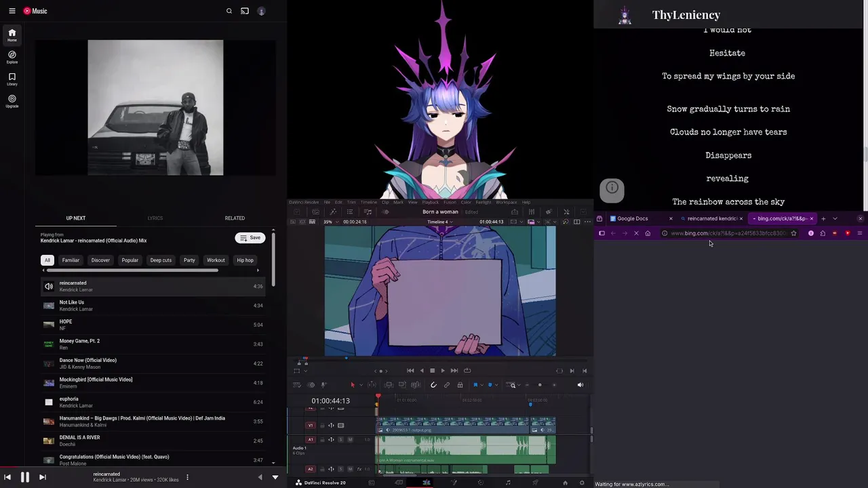The width and height of the screenshot is (868, 488).
Task: Open the Fairlight page music note icon
Action: point(508,483)
